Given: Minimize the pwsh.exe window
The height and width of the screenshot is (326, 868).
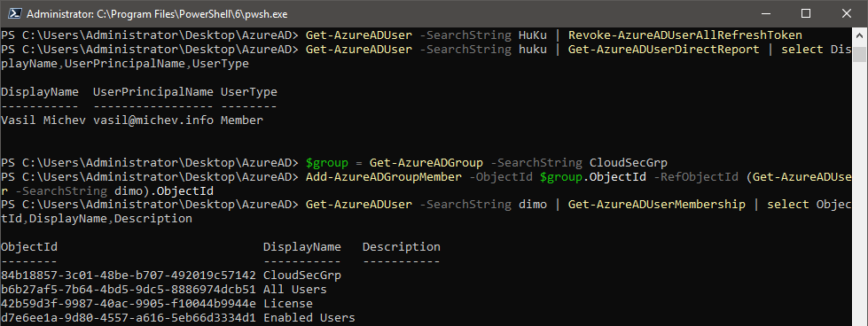Looking at the screenshot, I should [x=767, y=13].
